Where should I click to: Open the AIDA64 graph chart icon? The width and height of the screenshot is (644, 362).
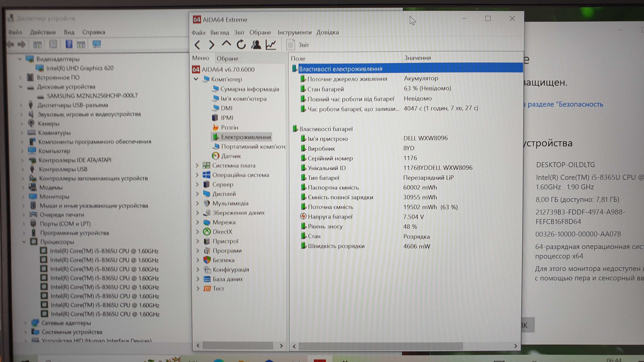tap(271, 45)
